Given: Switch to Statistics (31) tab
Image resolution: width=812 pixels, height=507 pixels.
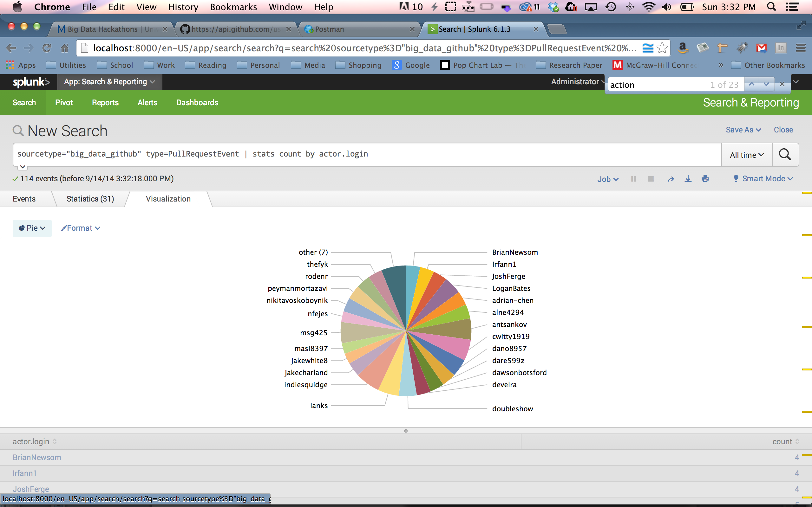Looking at the screenshot, I should click(x=90, y=199).
